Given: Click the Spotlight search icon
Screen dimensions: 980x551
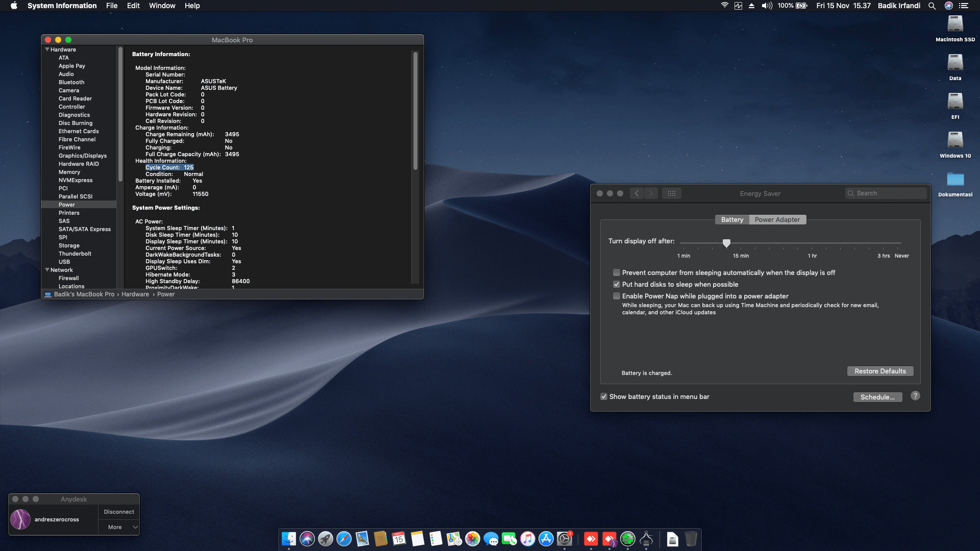Looking at the screenshot, I should click(x=932, y=6).
